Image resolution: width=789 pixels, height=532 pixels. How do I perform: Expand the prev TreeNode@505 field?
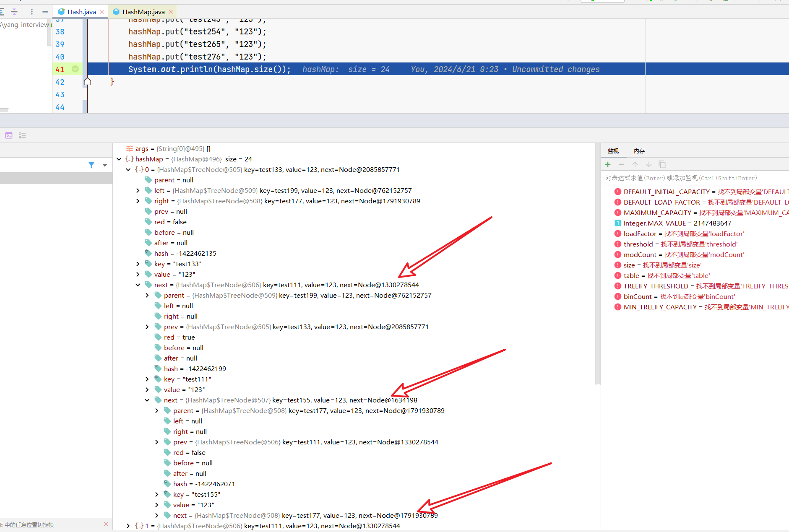click(x=147, y=327)
